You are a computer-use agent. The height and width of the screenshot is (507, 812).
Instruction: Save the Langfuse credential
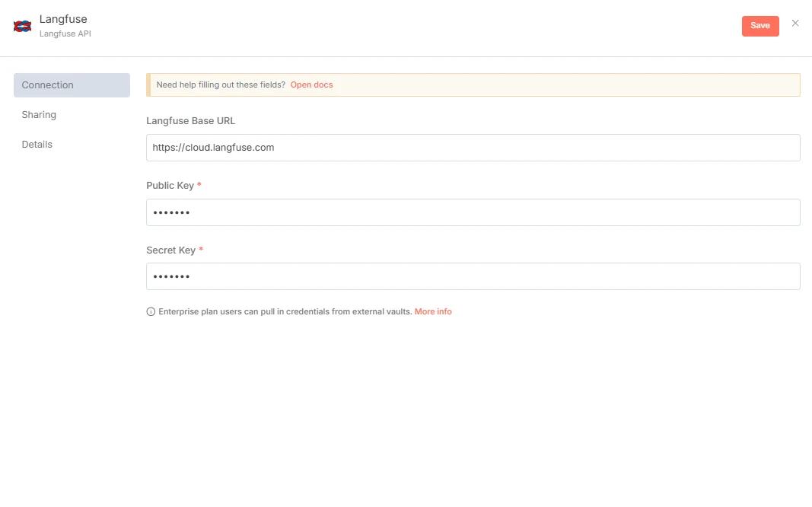[760, 26]
